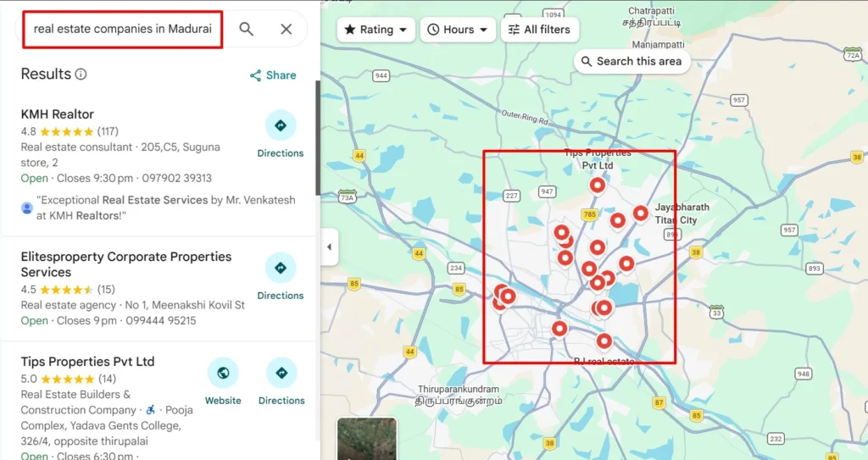Screen dimensions: 868x460
Task: Click the route 73A highway shield on the map
Action: [x=347, y=197]
